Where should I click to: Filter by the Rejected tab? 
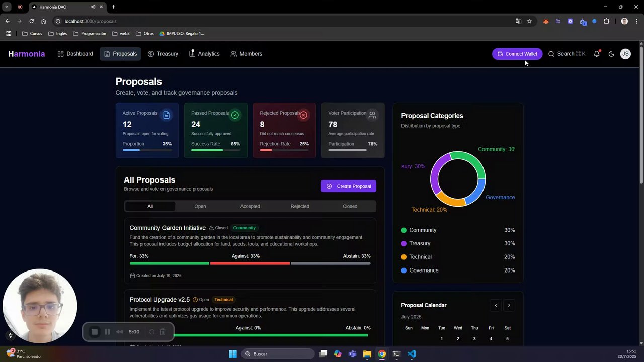(300, 206)
